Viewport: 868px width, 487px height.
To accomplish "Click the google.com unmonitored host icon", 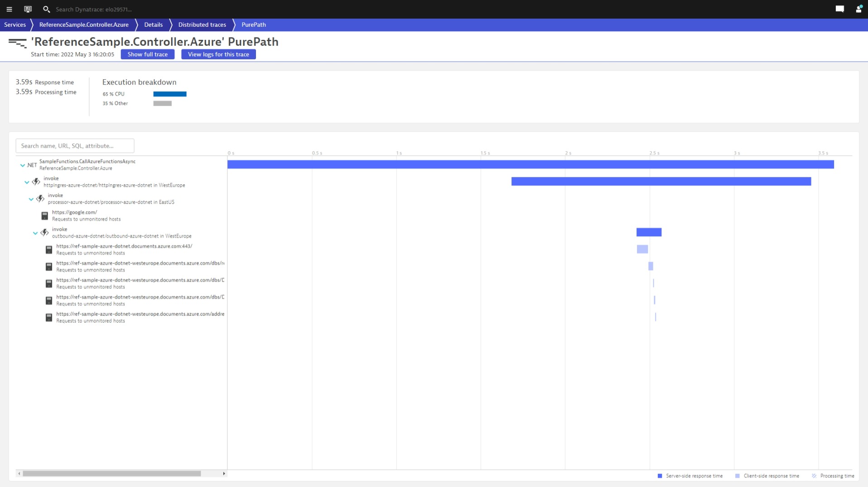I will coord(44,216).
